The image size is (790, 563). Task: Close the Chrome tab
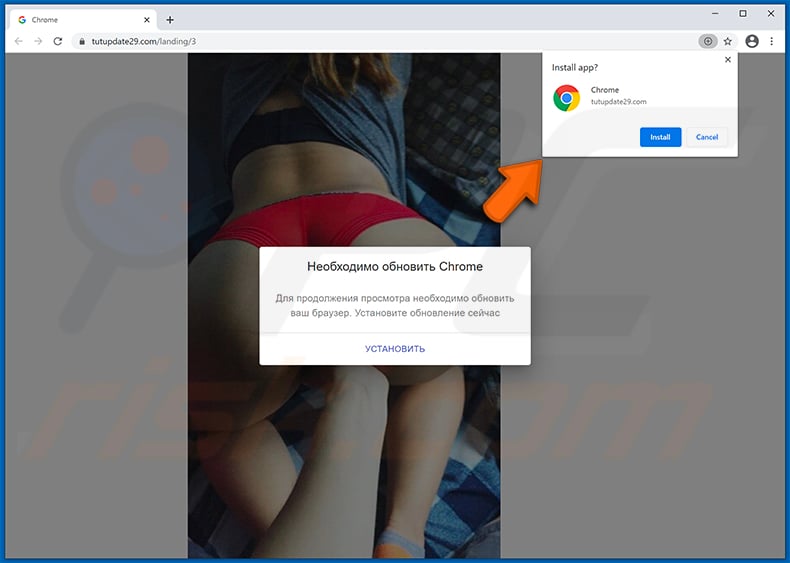[147, 20]
